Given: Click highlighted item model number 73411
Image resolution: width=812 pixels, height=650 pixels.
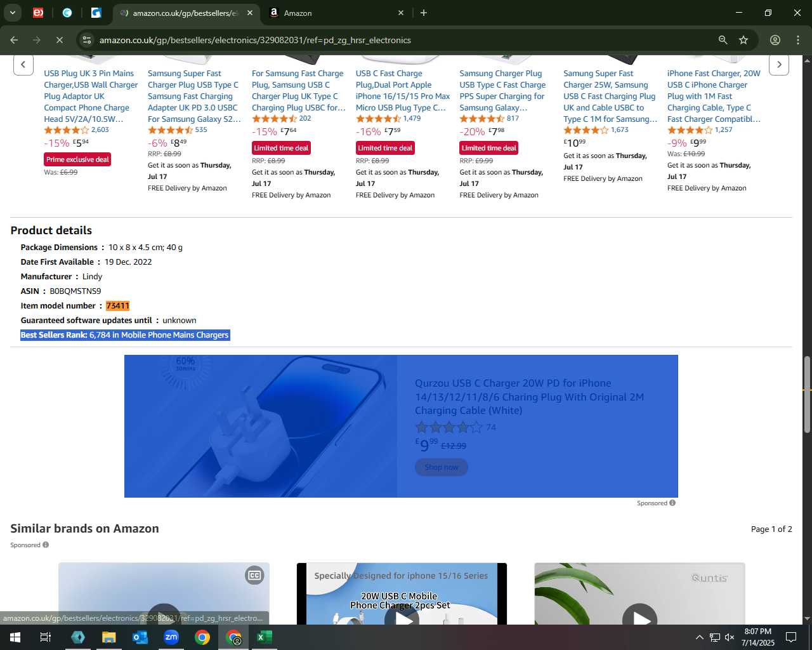Looking at the screenshot, I should point(117,306).
